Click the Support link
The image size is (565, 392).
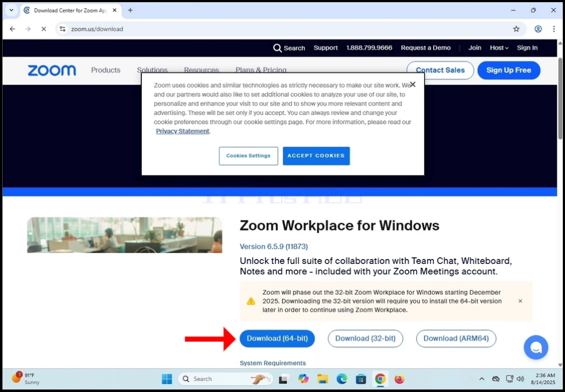pos(326,48)
